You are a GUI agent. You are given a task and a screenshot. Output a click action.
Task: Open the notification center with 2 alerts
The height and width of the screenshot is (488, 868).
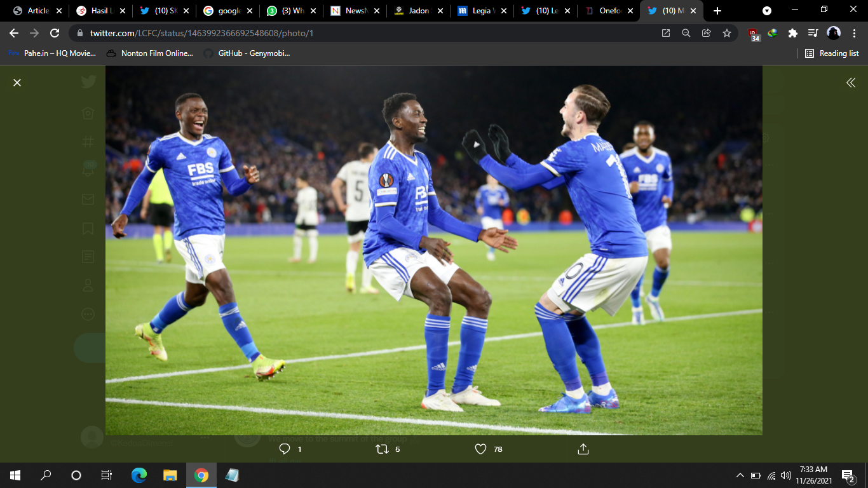[848, 475]
